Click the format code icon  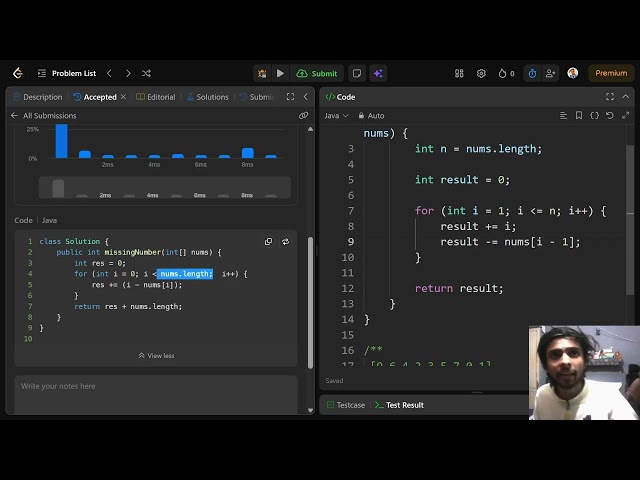563,116
